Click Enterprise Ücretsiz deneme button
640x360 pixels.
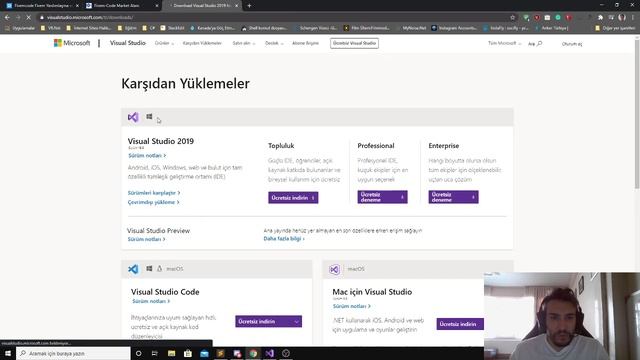pyautogui.click(x=453, y=197)
